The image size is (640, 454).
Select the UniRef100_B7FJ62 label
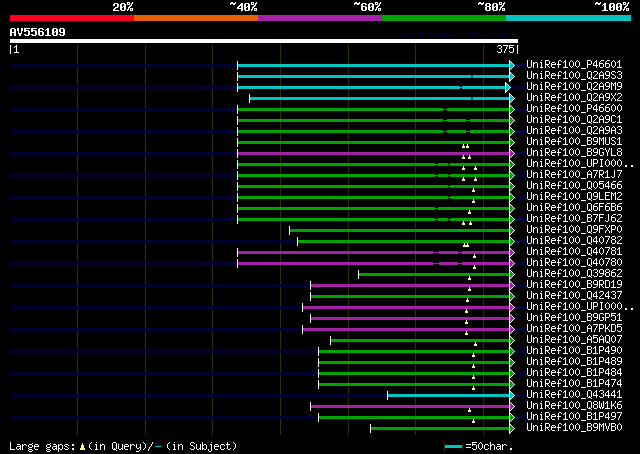click(x=574, y=219)
